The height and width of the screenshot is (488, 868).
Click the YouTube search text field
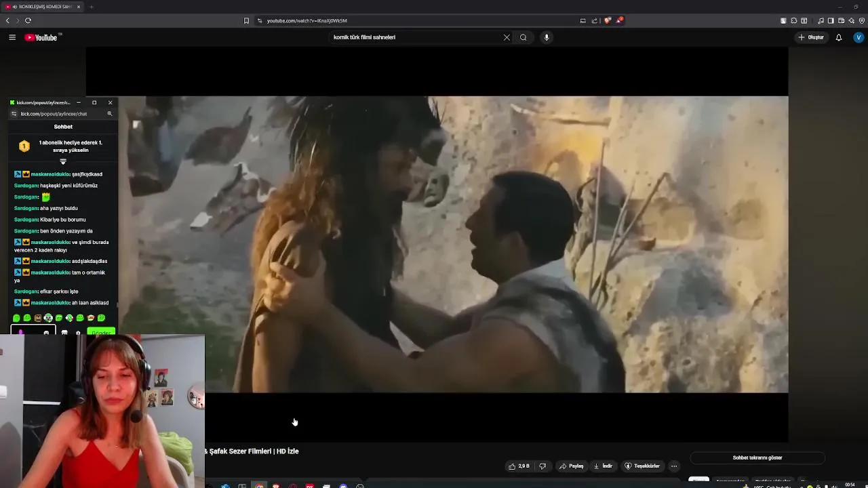pos(415,37)
